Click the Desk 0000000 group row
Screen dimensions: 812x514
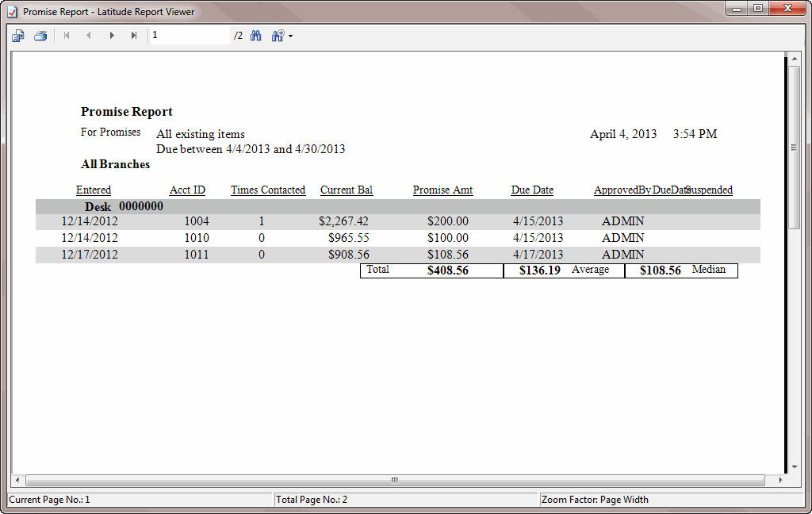(x=124, y=206)
